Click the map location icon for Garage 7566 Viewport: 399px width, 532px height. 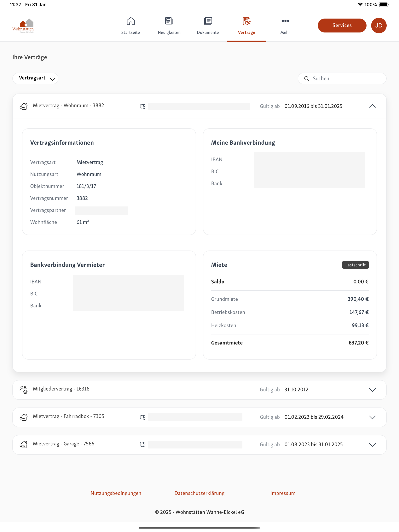click(x=143, y=445)
